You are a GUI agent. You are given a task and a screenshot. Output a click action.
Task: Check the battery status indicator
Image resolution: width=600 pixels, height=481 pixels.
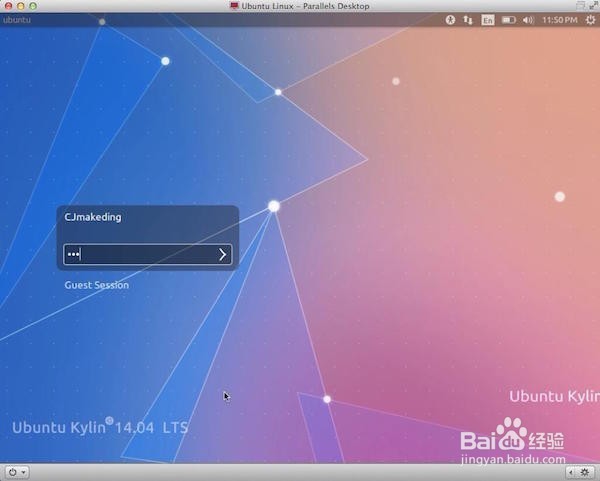pyautogui.click(x=509, y=20)
